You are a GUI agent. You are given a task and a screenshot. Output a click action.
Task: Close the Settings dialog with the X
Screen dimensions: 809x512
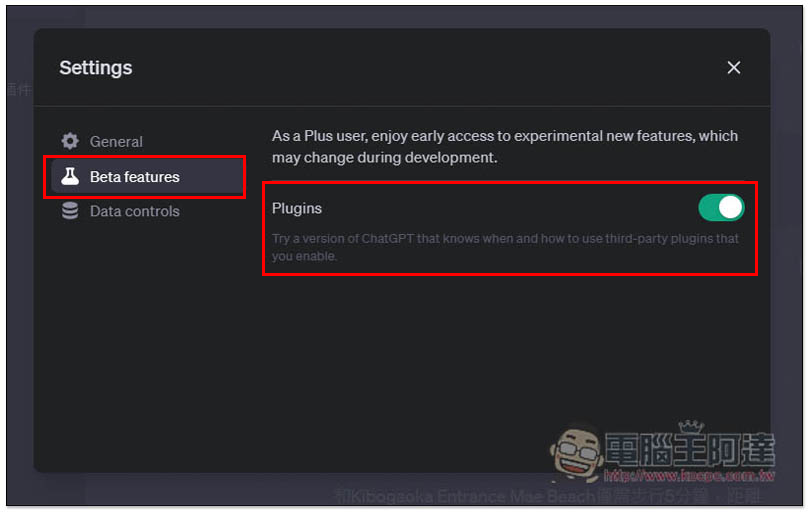point(733,68)
